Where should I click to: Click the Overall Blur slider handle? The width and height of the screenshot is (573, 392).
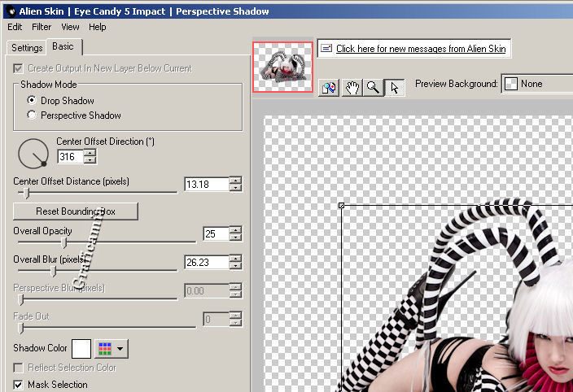(54, 271)
